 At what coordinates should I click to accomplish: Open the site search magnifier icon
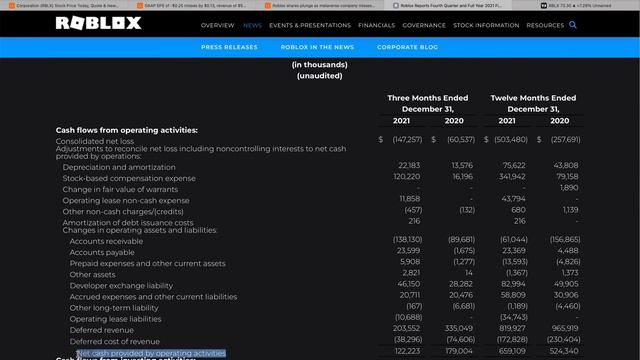tap(573, 25)
